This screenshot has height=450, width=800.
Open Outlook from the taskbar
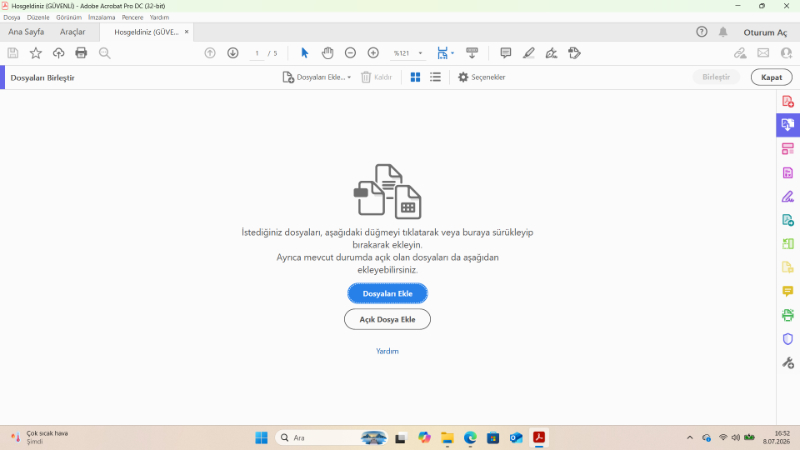[516, 438]
